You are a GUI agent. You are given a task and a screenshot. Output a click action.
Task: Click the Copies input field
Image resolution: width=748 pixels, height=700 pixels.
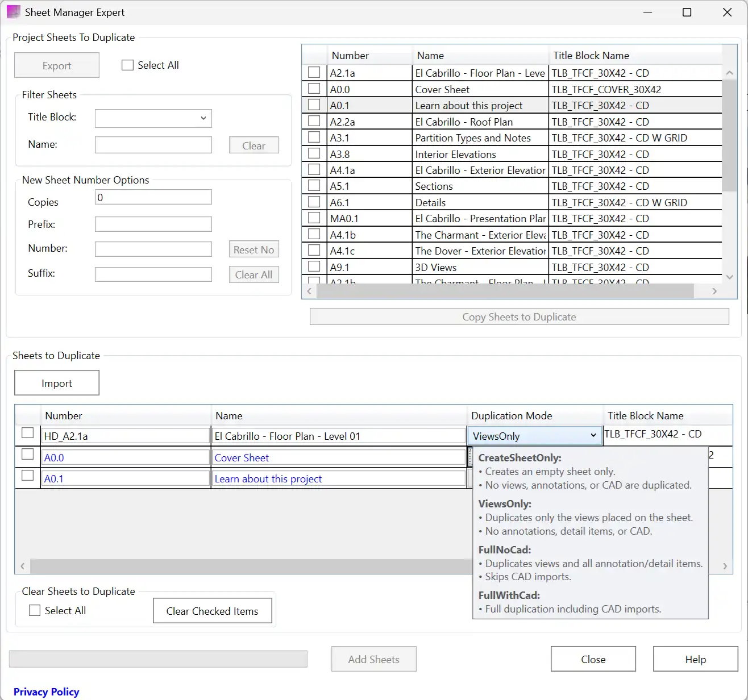[153, 197]
